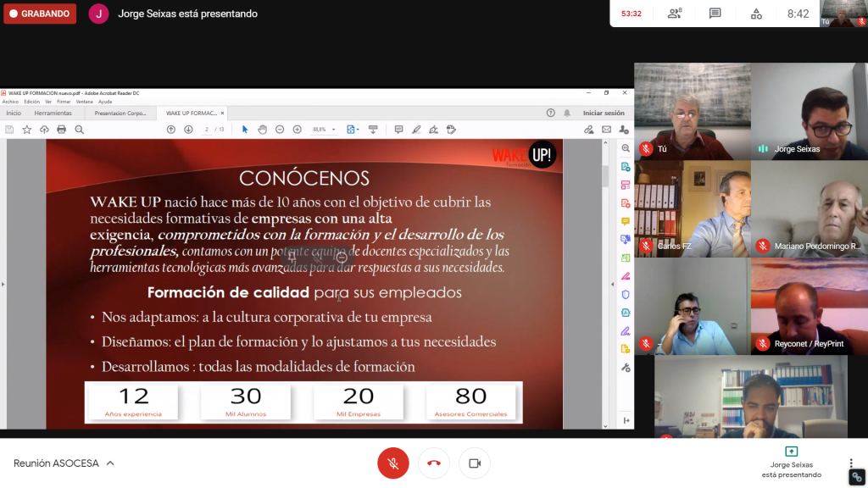Image resolution: width=868 pixels, height=488 pixels.
Task: Open the meeting chat panel
Action: (715, 14)
